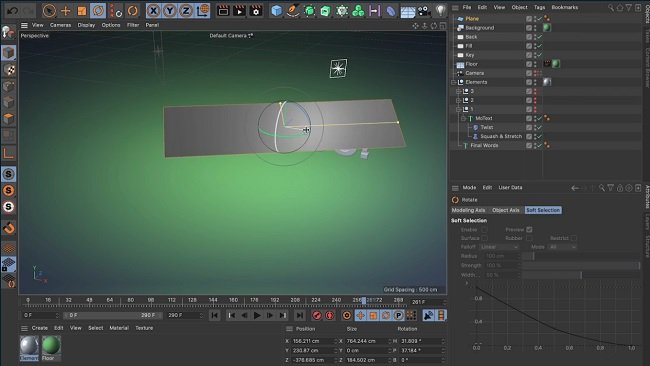The height and width of the screenshot is (366, 650).
Task: Toggle the Y axis lock
Action: point(170,10)
